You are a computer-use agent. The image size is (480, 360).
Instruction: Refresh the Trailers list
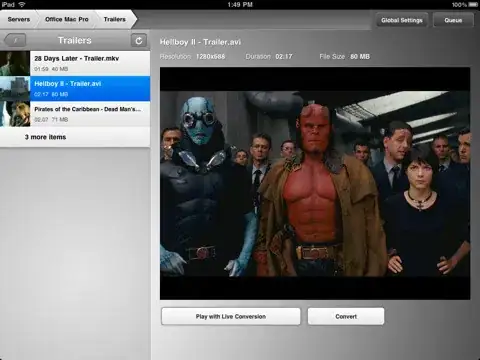click(139, 41)
